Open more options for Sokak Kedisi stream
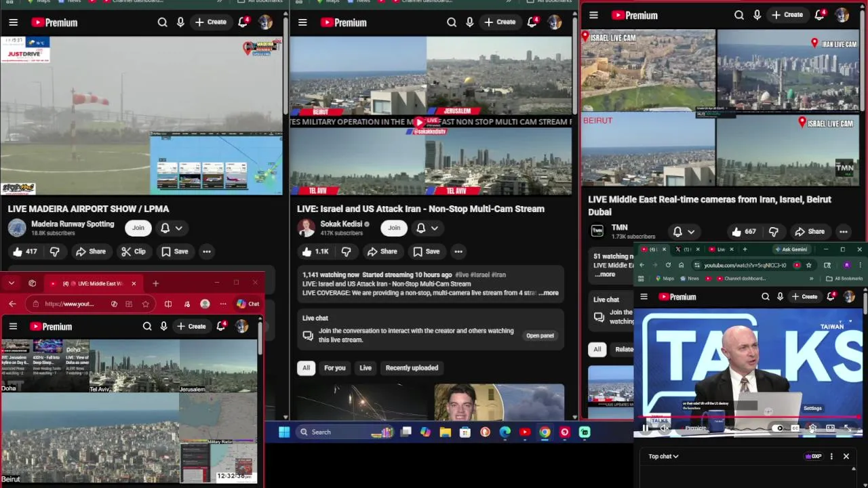868x488 pixels. click(x=458, y=251)
